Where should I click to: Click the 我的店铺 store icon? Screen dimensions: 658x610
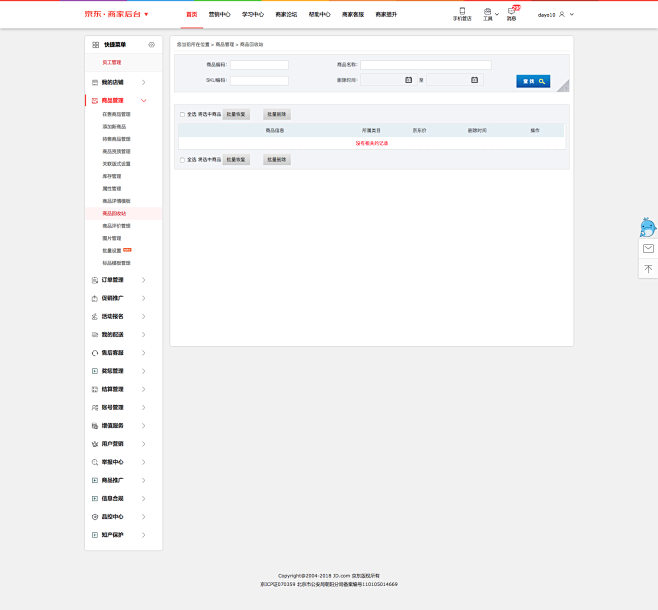coord(95,83)
